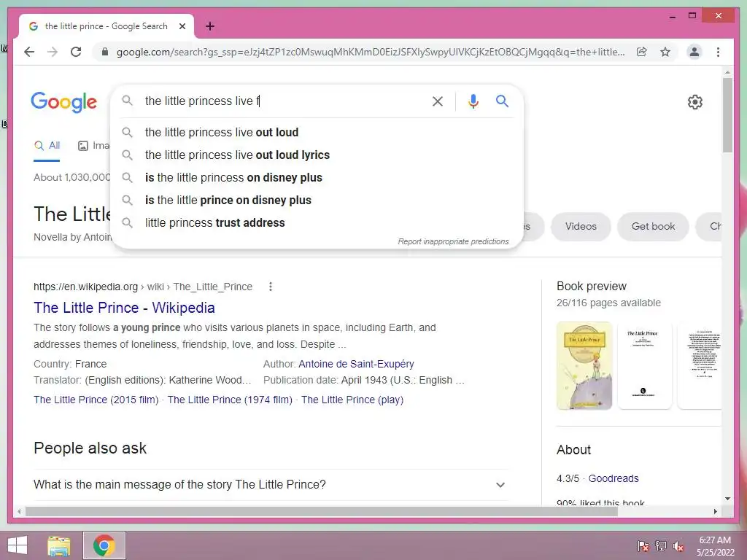The image size is (747, 560).
Task: Choose suggestion 'little princess trust address'
Action: click(317, 223)
